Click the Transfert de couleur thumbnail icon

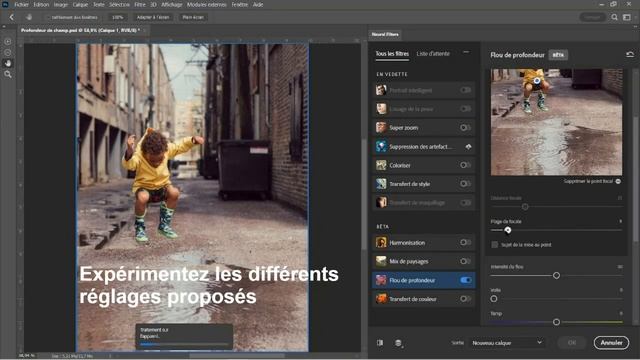[381, 299]
